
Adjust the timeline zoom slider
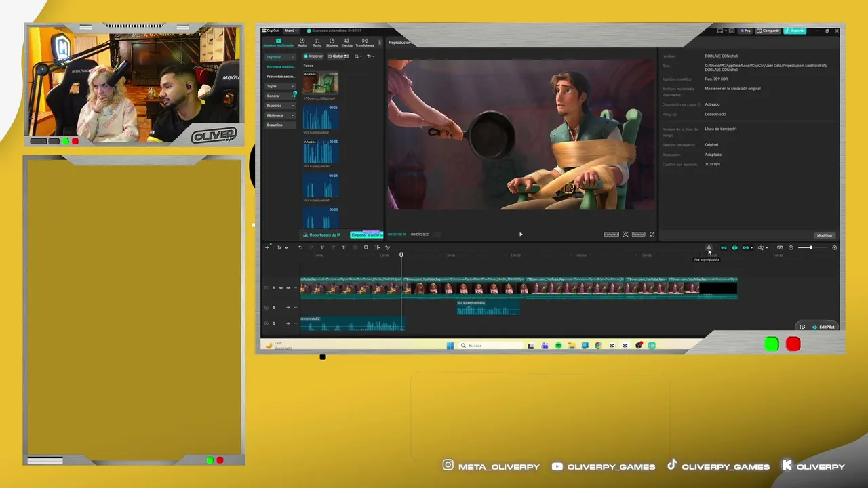point(813,247)
